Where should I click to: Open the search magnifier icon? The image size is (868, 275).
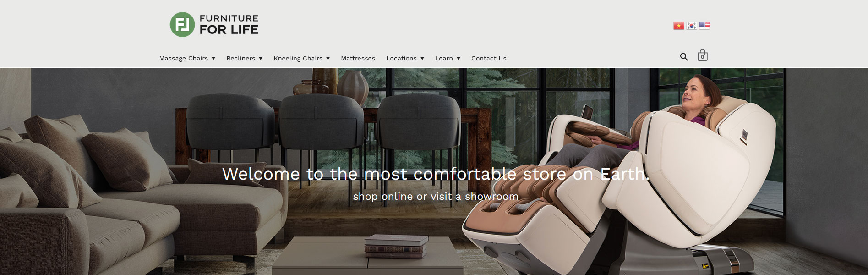tap(684, 57)
